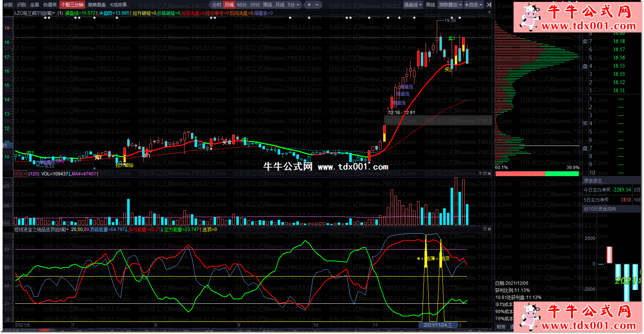Viewport: 644px width, 334px height.
Task: Click the 操盘线=16.672 indicator value
Action: (x=80, y=13)
